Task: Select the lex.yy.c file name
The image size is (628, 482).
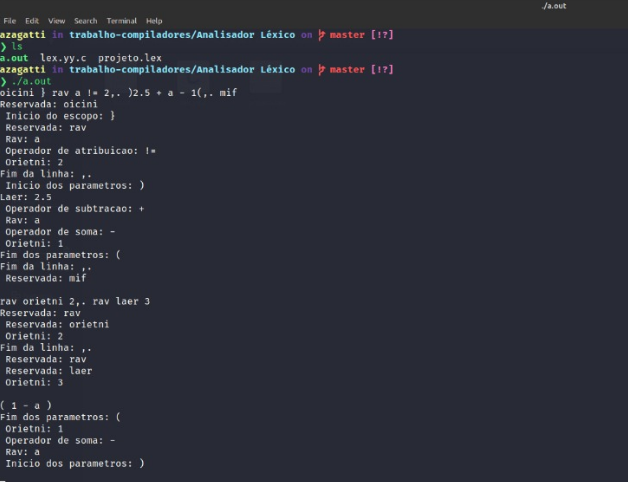Action: pyautogui.click(x=63, y=58)
